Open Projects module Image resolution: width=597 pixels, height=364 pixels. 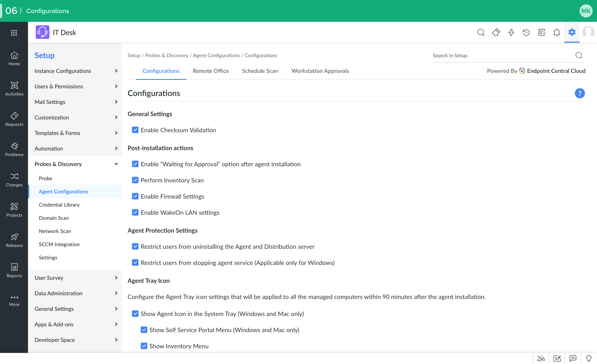tap(14, 210)
